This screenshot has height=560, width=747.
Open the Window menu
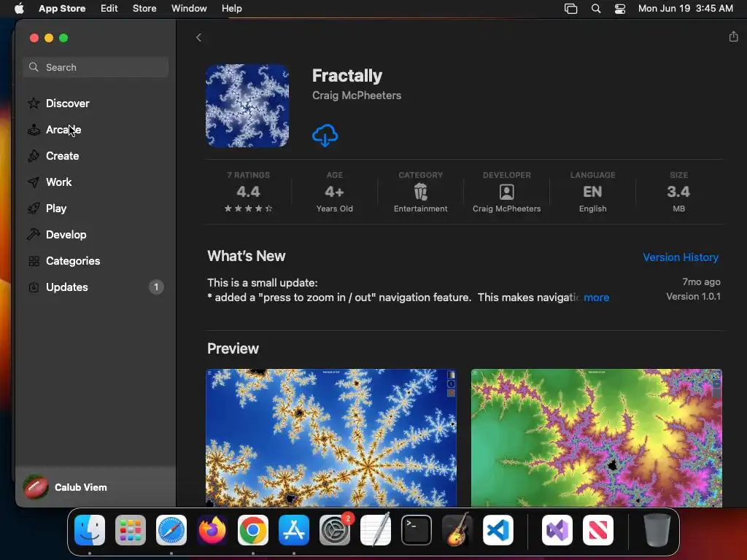[x=189, y=9]
